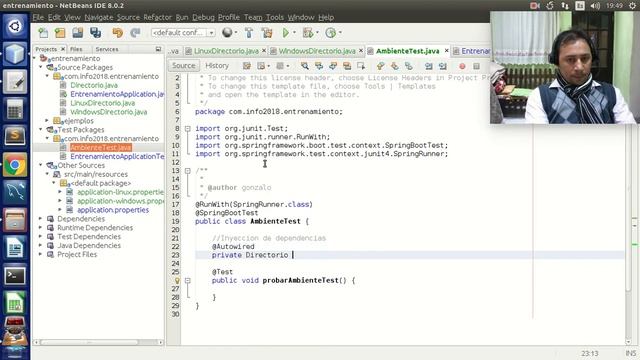Expand the ejemplos package node

tap(47, 121)
